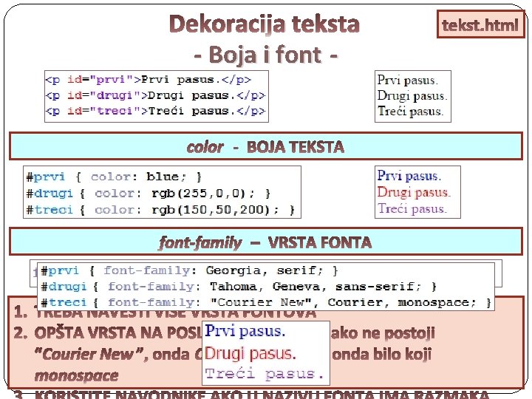This screenshot has height=399, width=532.
Task: Select the "#drugi { color: rgb(255,0,0); }" rule
Action: click(149, 194)
